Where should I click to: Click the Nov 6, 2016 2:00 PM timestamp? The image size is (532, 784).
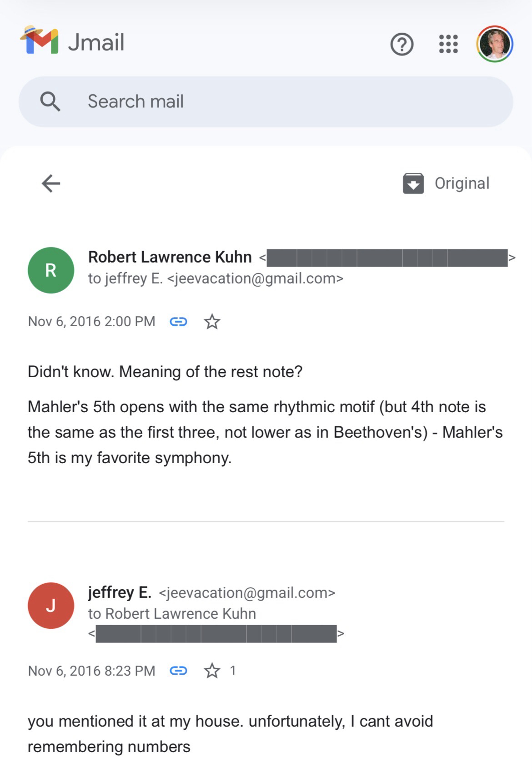[x=91, y=322]
